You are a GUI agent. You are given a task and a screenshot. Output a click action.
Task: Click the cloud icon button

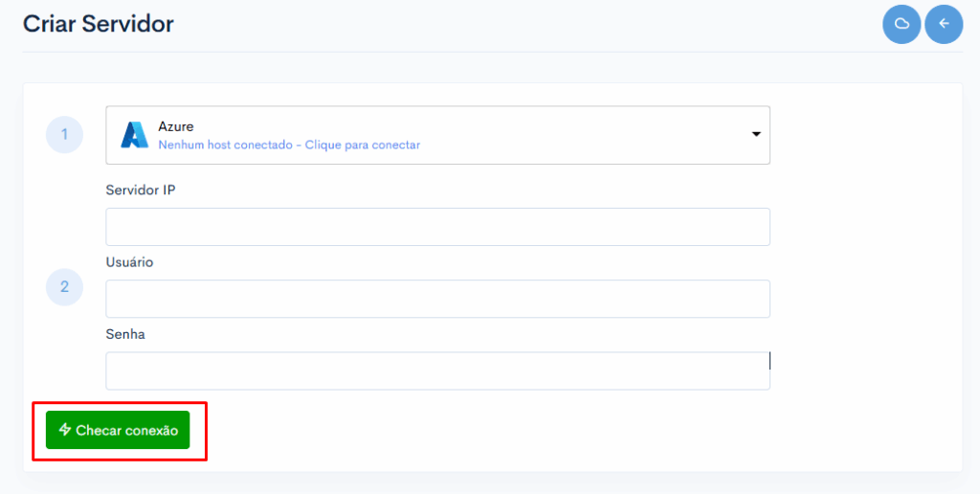point(902,24)
